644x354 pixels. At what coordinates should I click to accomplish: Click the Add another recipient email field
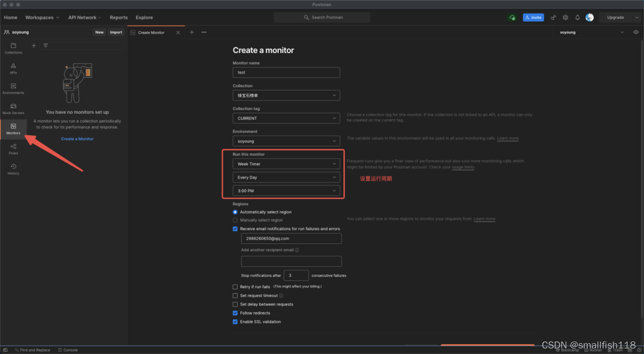pos(291,261)
